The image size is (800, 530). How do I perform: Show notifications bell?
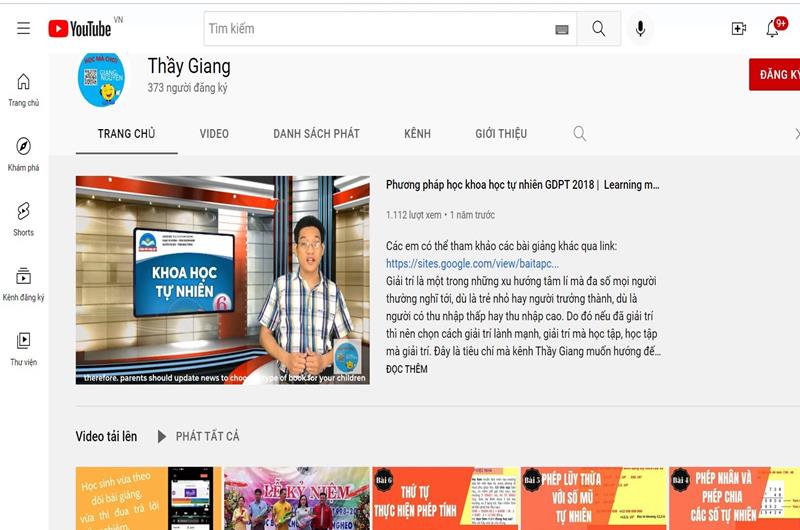click(772, 29)
